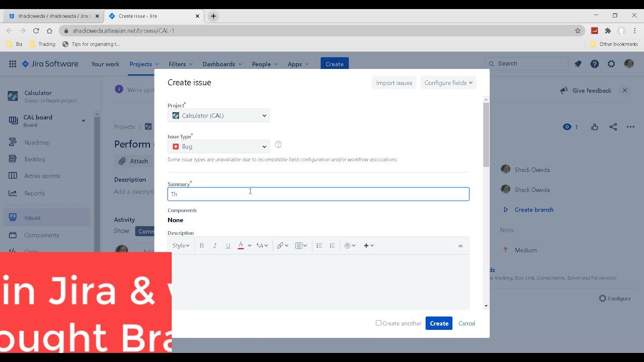Image resolution: width=644 pixels, height=362 pixels.
Task: Click the Jira Software logo
Action: pyautogui.click(x=50, y=64)
